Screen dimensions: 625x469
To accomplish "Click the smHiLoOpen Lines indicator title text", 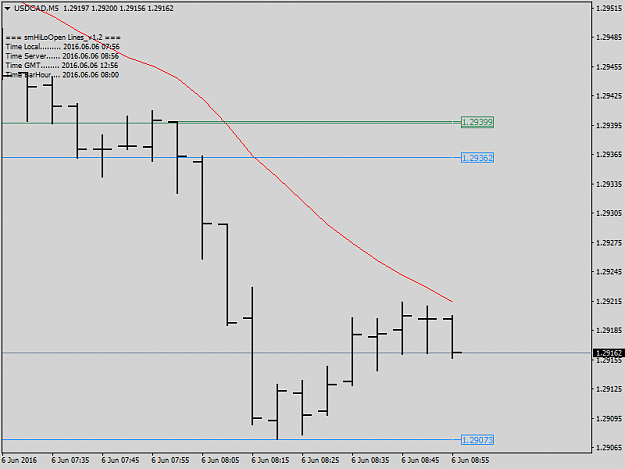I will click(63, 37).
